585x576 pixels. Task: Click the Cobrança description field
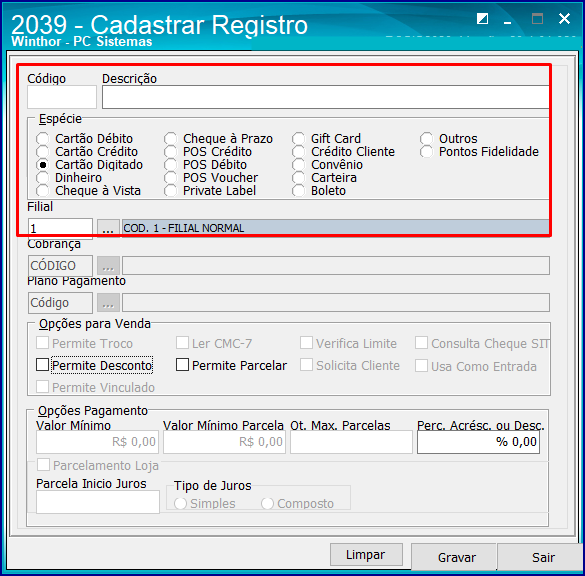(336, 266)
